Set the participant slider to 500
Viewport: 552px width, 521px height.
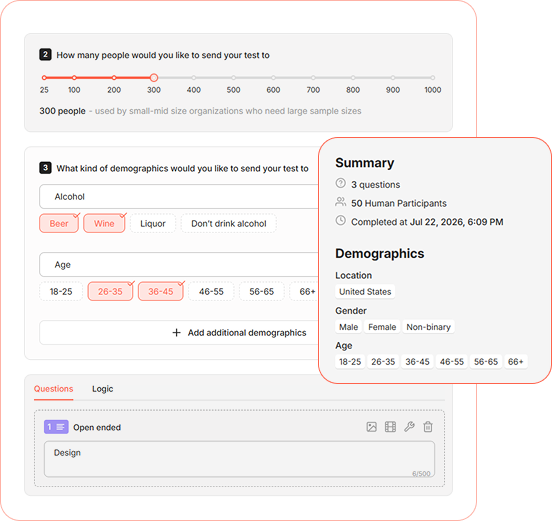(233, 77)
